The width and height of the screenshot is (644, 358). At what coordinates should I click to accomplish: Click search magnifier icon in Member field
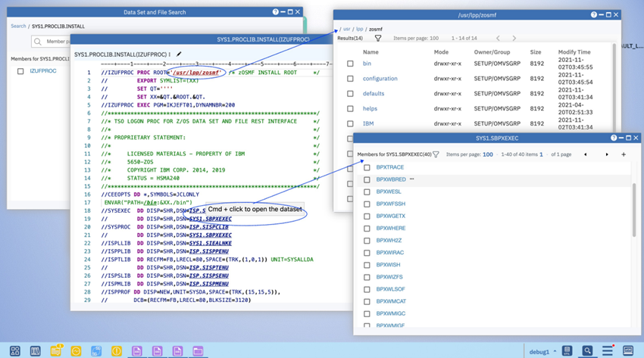coord(38,42)
